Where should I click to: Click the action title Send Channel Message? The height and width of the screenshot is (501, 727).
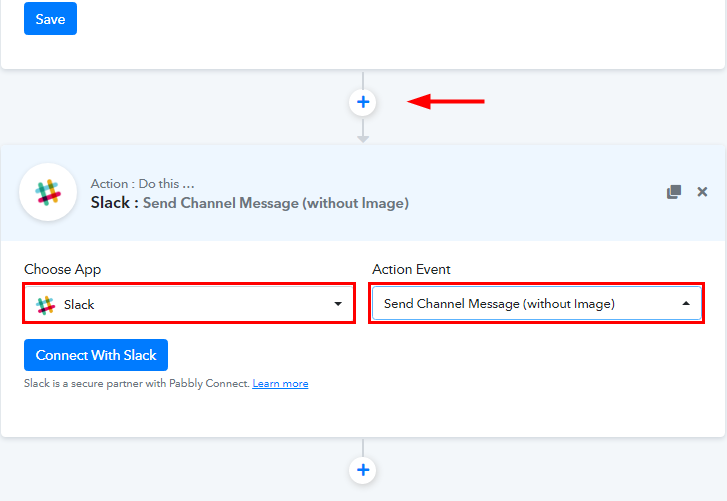tap(275, 203)
